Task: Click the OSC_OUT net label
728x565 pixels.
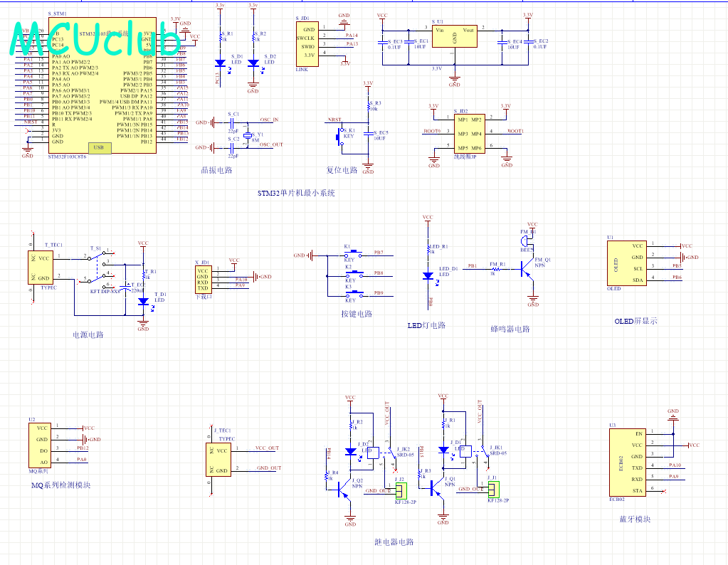Action: click(x=271, y=144)
